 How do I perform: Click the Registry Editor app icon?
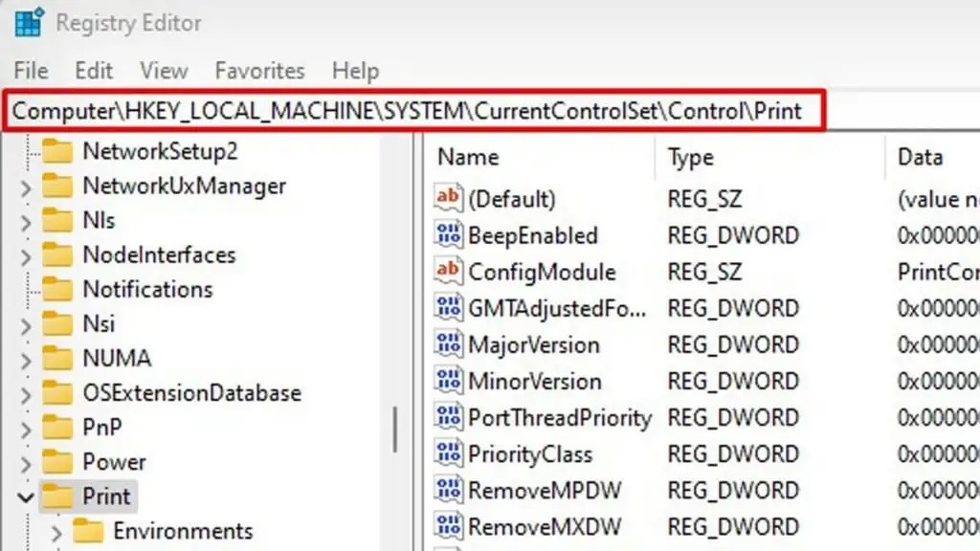click(x=30, y=23)
